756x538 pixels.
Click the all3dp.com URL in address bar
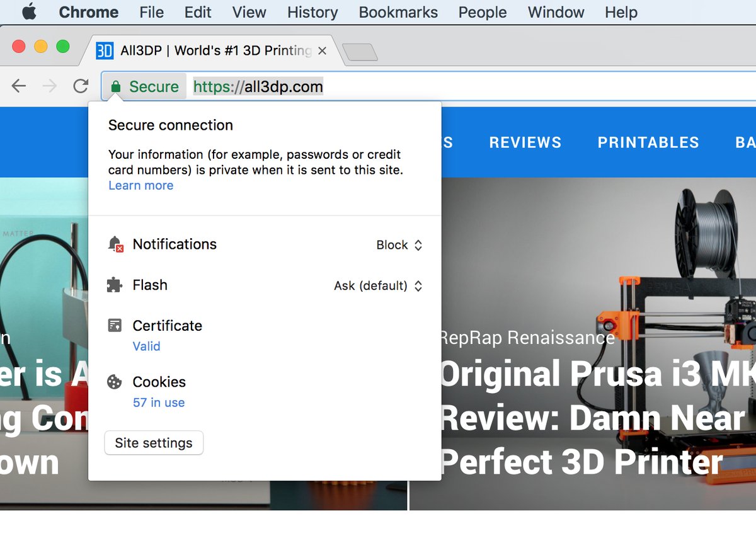pyautogui.click(x=258, y=86)
